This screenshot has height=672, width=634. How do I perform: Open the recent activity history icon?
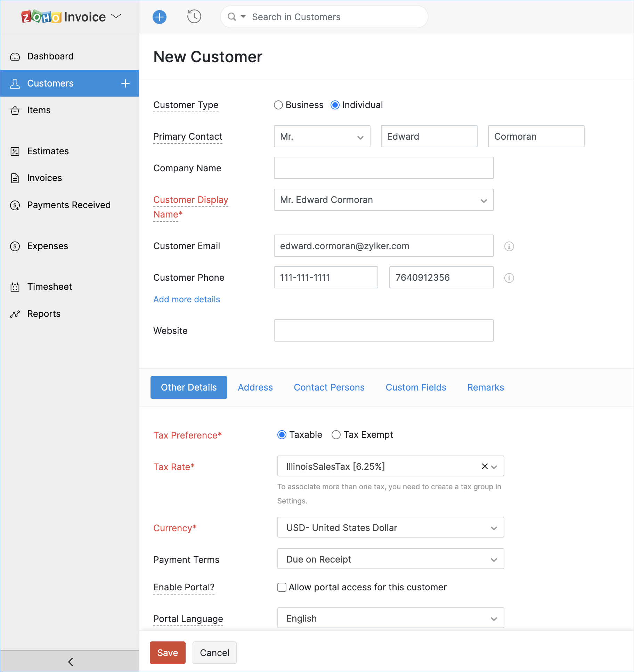[x=194, y=17]
